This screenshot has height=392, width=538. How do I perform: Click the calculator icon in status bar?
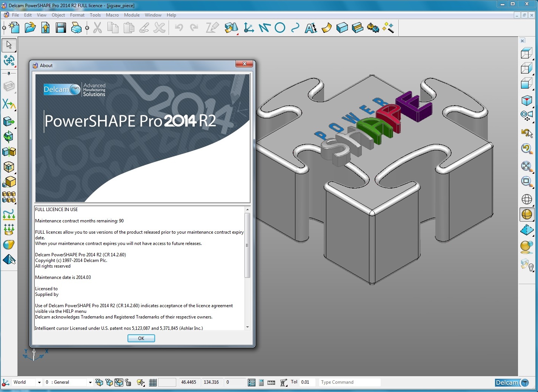point(261,383)
